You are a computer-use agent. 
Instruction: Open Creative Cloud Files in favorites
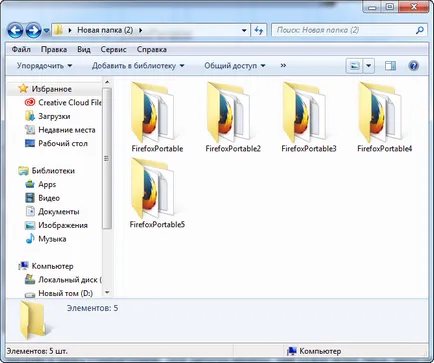coord(70,103)
